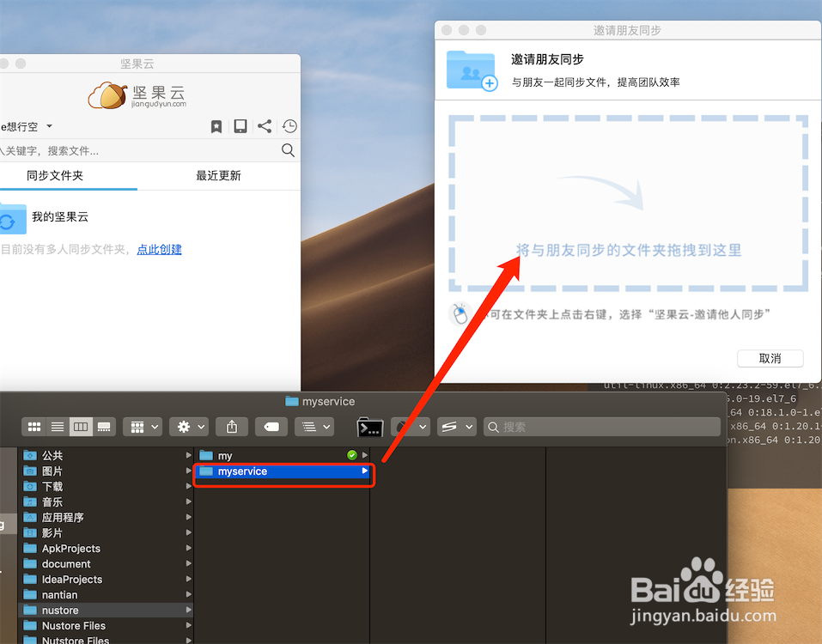The image size is (822, 644).
Task: Open Finder gear action menu
Action: (x=189, y=427)
